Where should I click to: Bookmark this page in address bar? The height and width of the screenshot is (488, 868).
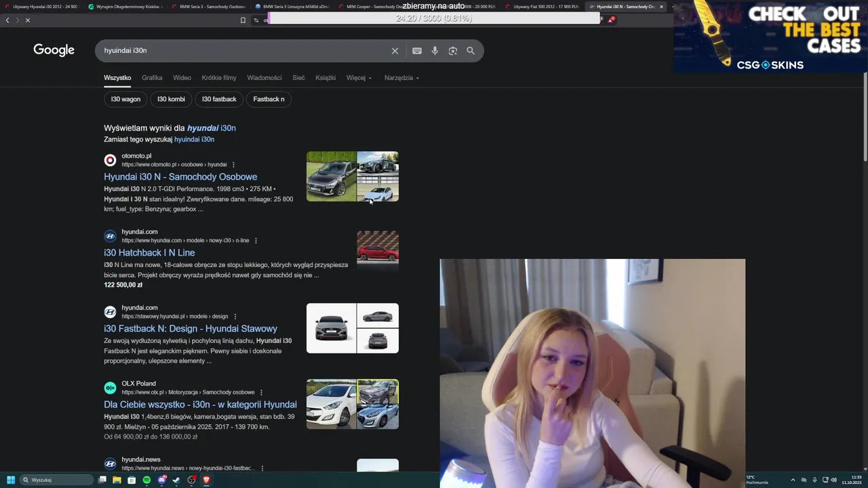243,20
